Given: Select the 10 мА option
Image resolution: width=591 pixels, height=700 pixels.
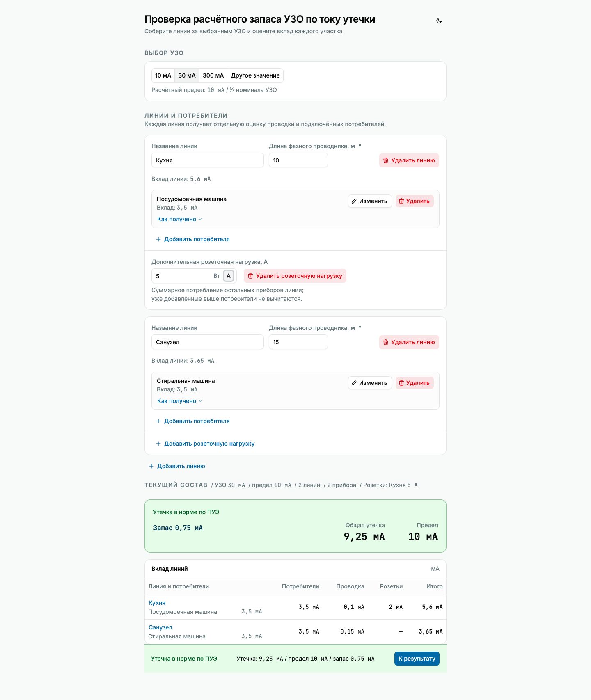Looking at the screenshot, I should 163,75.
